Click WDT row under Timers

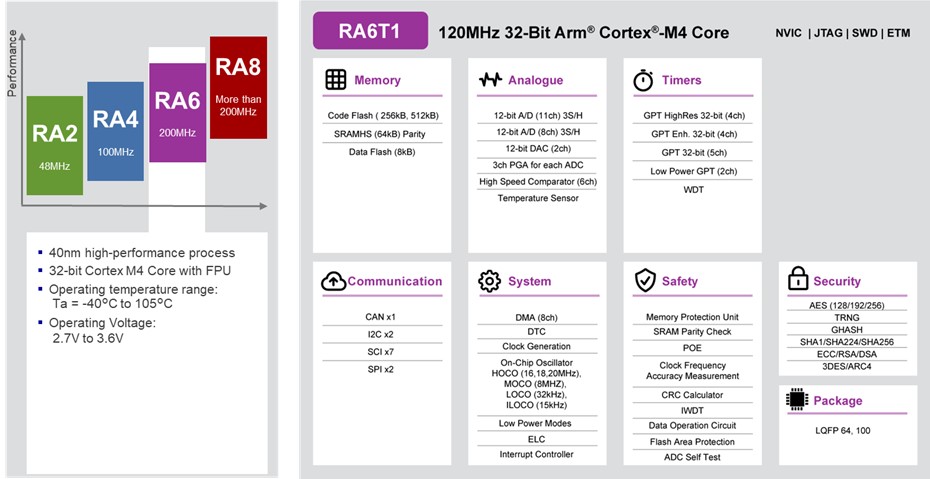693,190
